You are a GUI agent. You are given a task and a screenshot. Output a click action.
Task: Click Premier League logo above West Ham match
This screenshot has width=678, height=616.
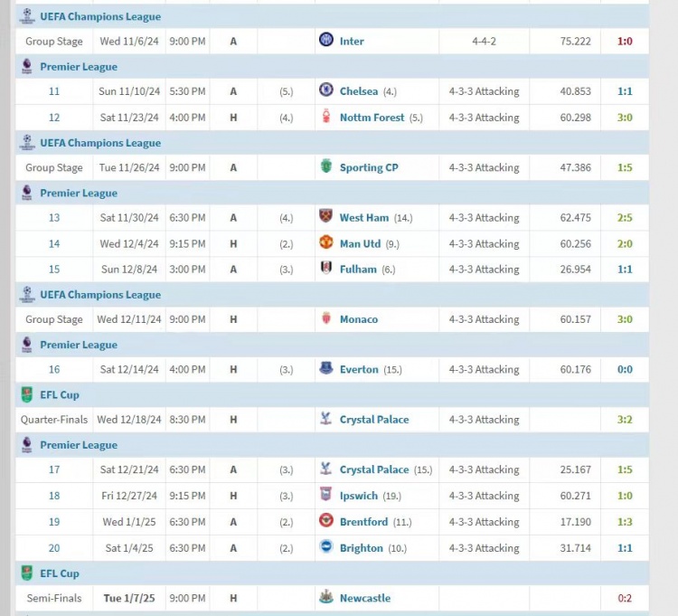click(27, 193)
